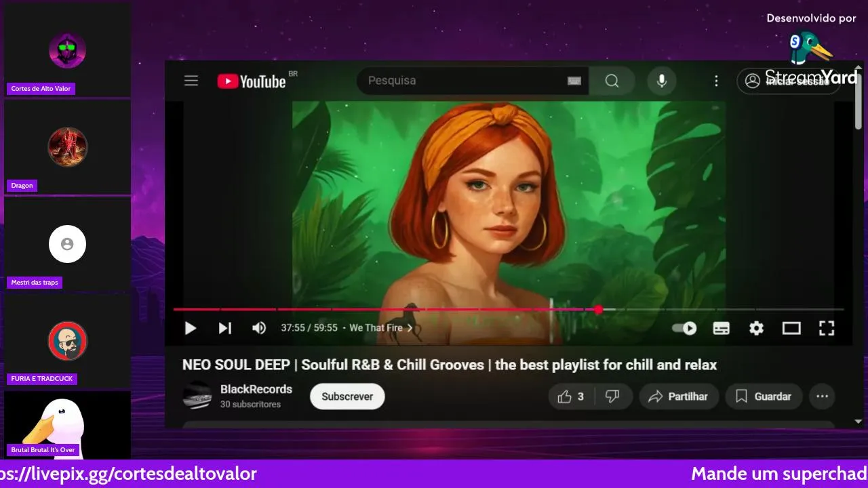Open the on-screen keyboard icon in search
The width and height of the screenshot is (868, 488).
click(574, 81)
